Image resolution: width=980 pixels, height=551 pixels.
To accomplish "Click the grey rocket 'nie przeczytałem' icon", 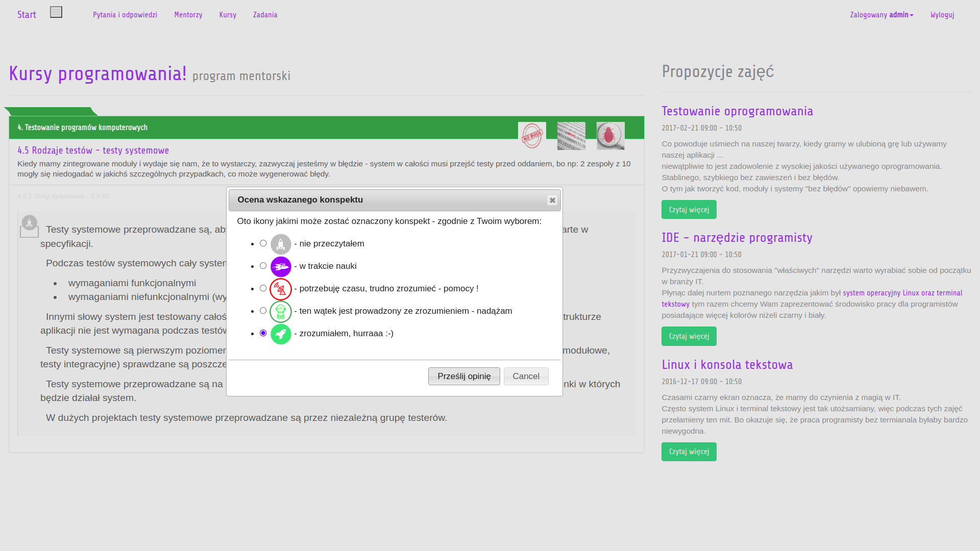I will [x=281, y=244].
